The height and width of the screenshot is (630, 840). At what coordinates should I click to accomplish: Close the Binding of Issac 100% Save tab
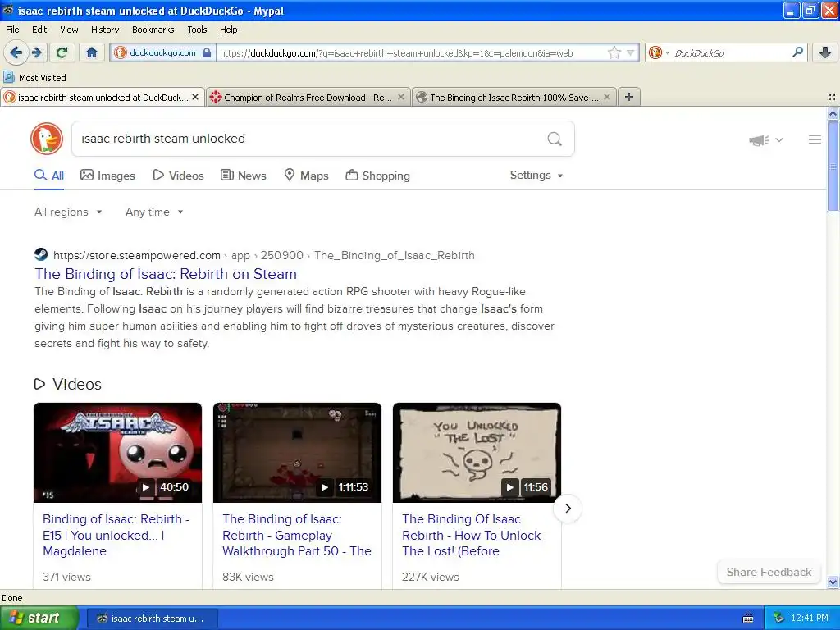pos(607,97)
